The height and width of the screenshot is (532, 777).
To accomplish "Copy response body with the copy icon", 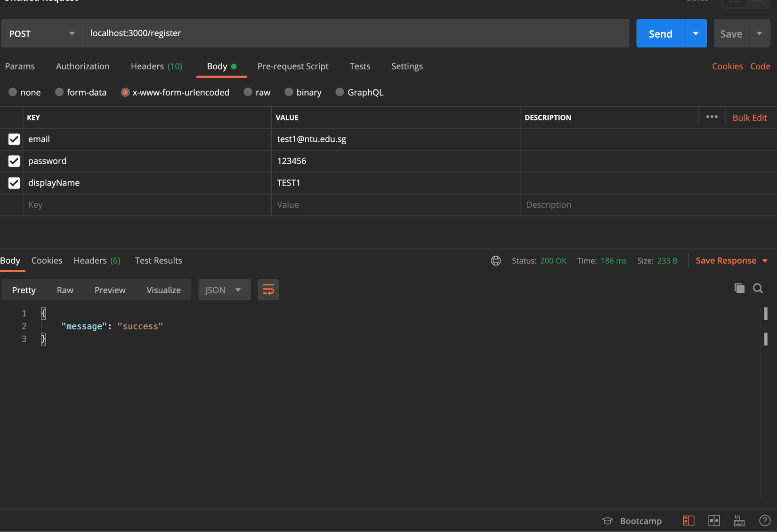I will 739,288.
